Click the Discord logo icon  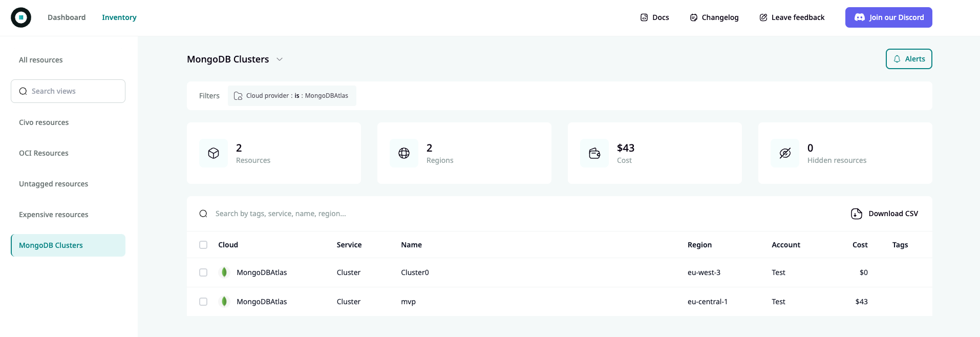[x=860, y=17]
